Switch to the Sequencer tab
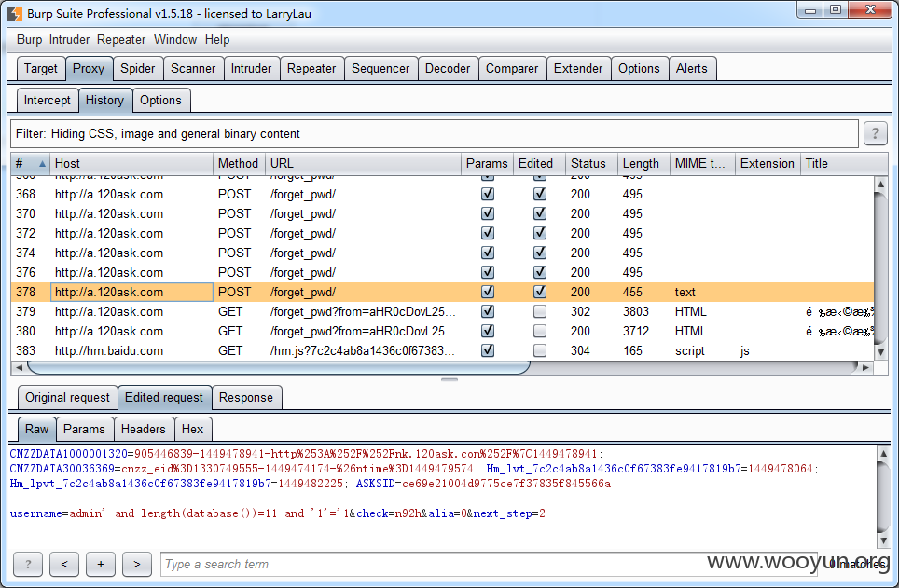 click(380, 69)
